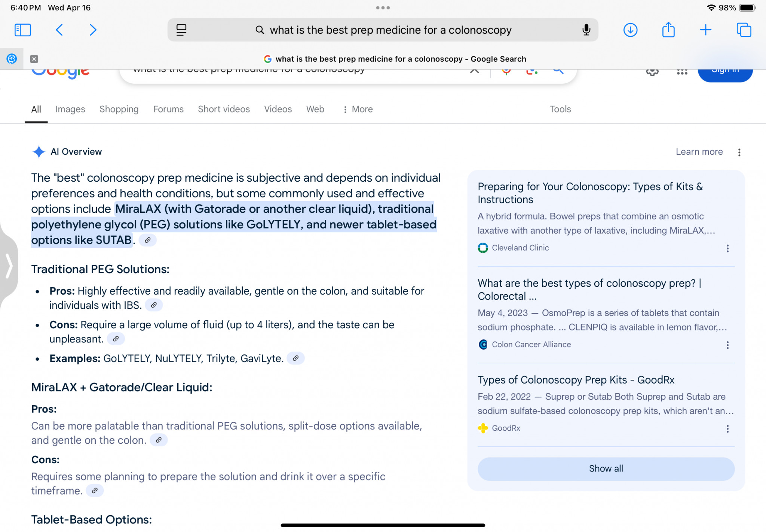Open source link after GaviLyte examples

click(295, 358)
